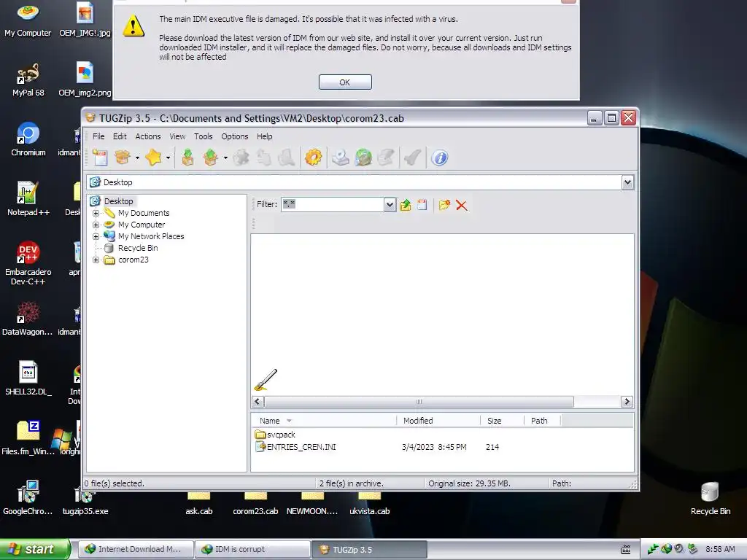This screenshot has height=560, width=747.
Task: Select the OEM_img2.png desktop file
Action: (85, 79)
